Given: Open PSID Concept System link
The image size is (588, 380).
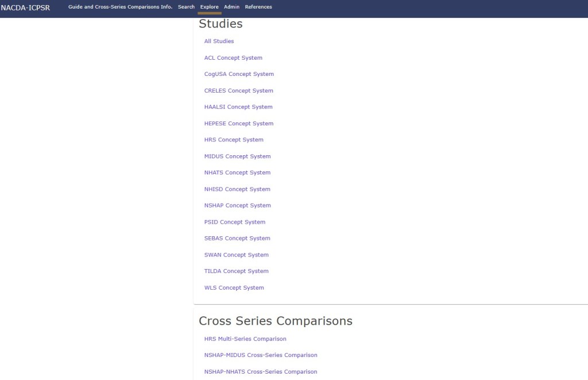Looking at the screenshot, I should [x=234, y=222].
